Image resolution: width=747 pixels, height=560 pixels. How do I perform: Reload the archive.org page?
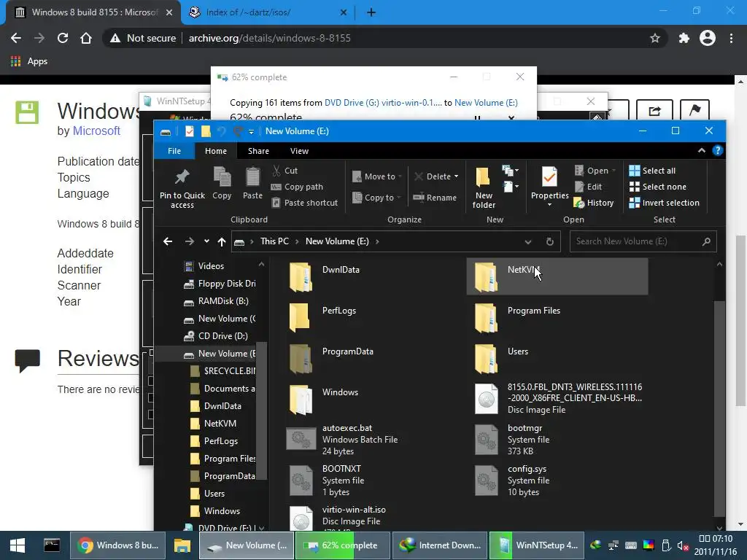click(63, 38)
